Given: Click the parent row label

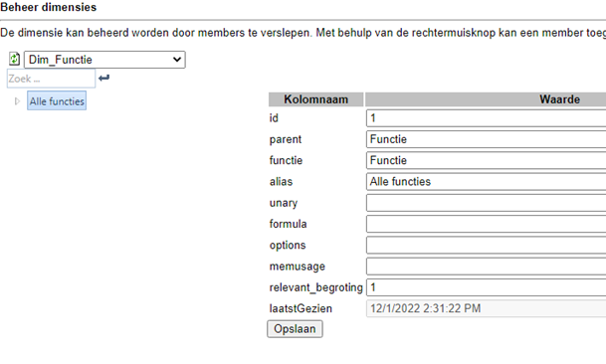Looking at the screenshot, I should pyautogui.click(x=286, y=139).
